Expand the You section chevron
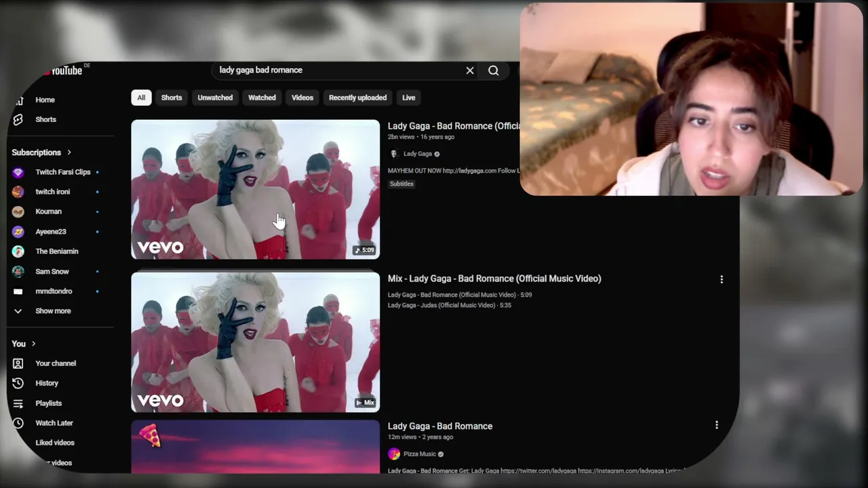 (33, 344)
